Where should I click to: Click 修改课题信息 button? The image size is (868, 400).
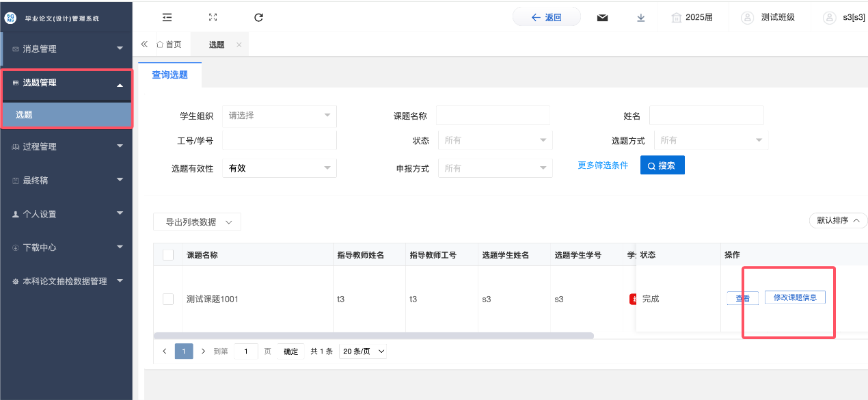click(795, 297)
